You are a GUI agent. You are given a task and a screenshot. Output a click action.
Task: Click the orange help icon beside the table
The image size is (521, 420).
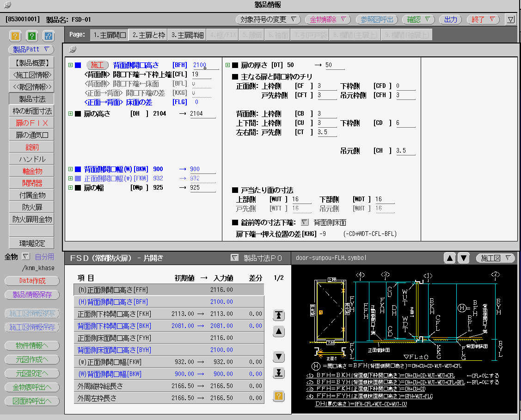[278, 396]
